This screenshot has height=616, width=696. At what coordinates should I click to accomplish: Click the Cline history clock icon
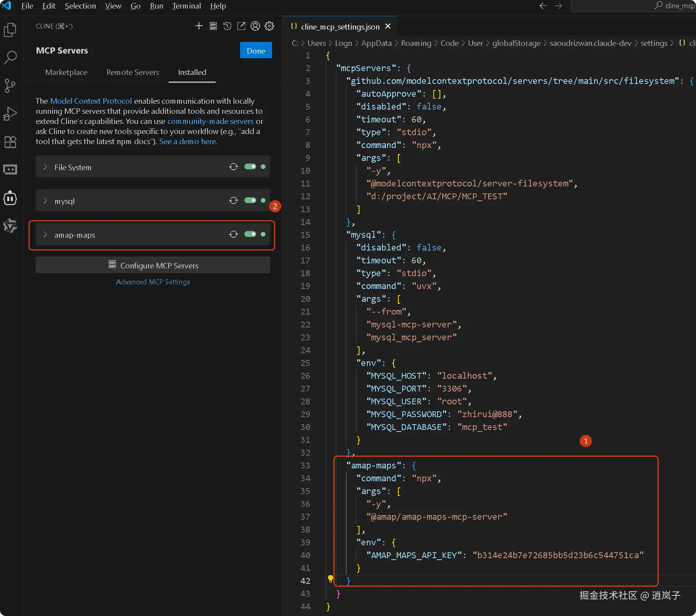[227, 26]
